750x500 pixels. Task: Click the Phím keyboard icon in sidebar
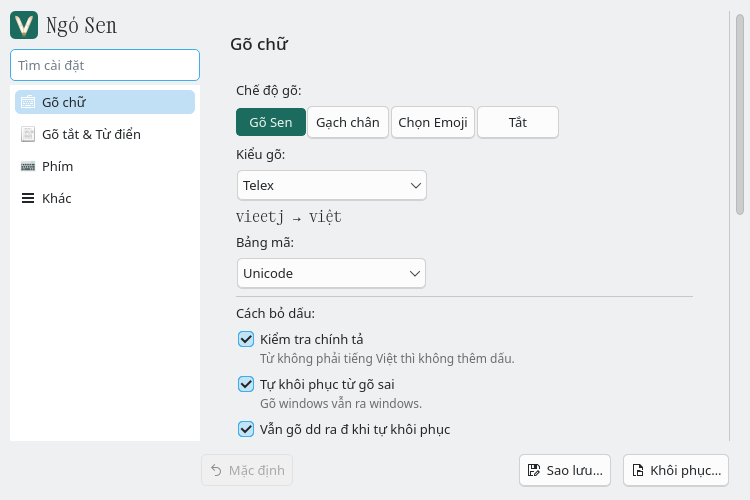click(28, 166)
